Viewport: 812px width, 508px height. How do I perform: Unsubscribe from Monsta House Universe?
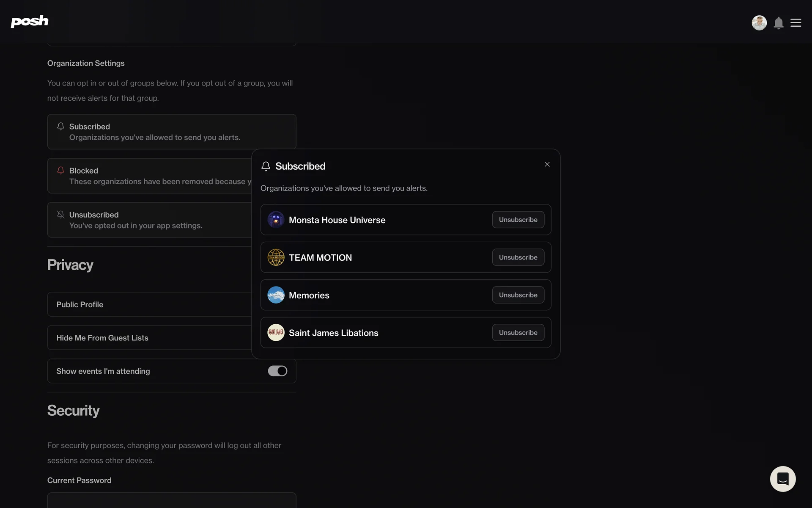(x=518, y=220)
